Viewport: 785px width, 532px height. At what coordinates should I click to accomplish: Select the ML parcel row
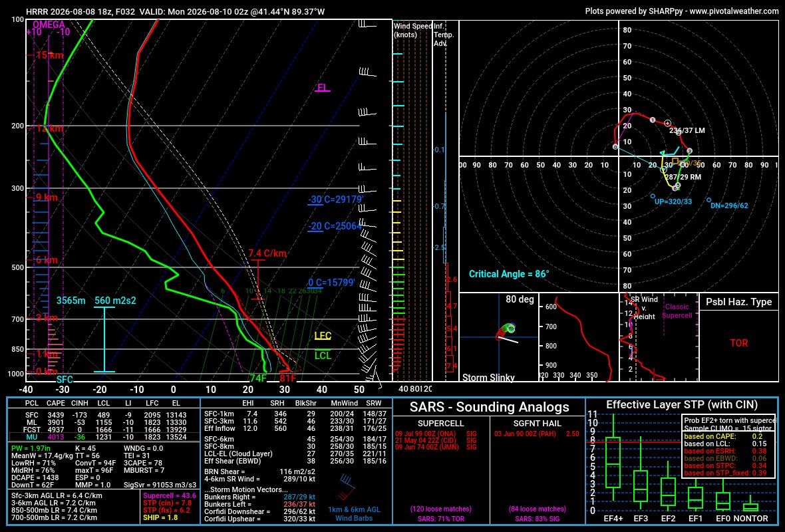tap(104, 422)
